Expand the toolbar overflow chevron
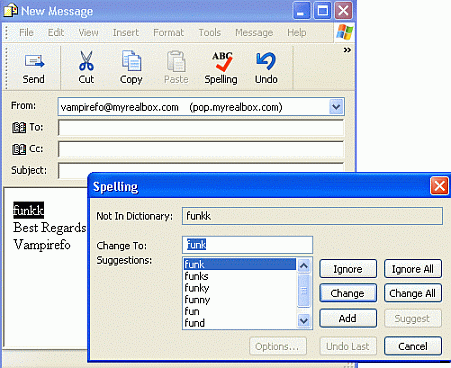Viewport: 451px width, 368px height. (x=347, y=50)
